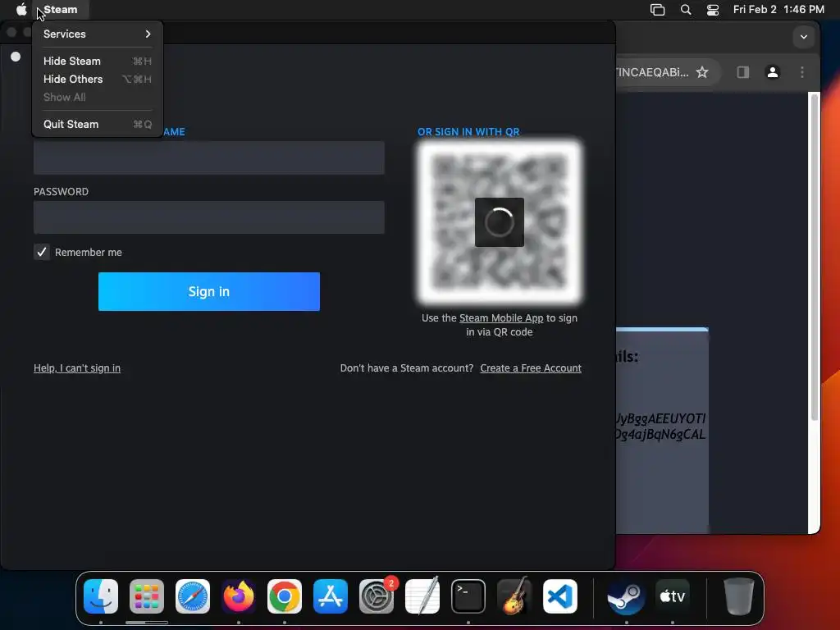Bookmark the page with Chrome's star icon
Image resolution: width=840 pixels, height=630 pixels.
702,72
